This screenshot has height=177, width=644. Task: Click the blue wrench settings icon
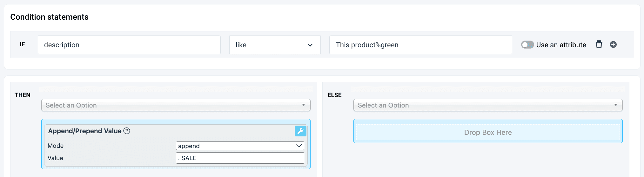coord(300,131)
